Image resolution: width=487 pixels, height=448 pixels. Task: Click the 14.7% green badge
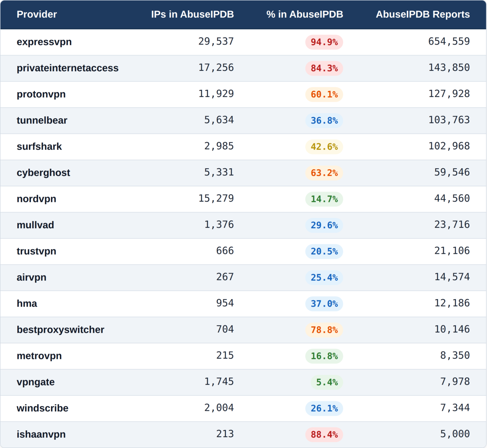coord(324,199)
